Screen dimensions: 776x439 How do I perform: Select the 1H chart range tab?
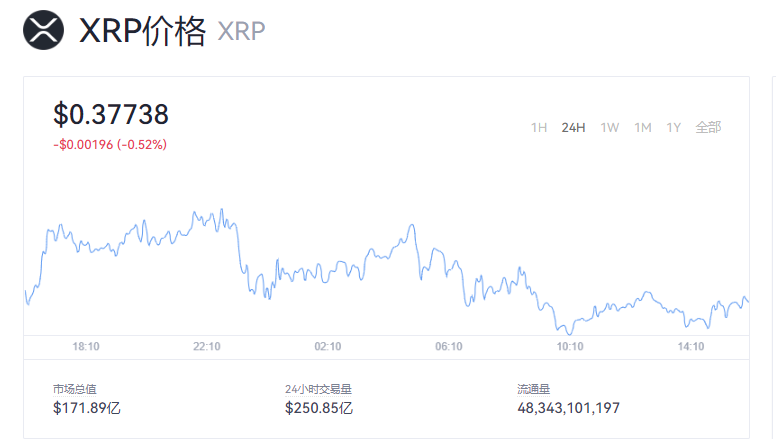point(539,128)
